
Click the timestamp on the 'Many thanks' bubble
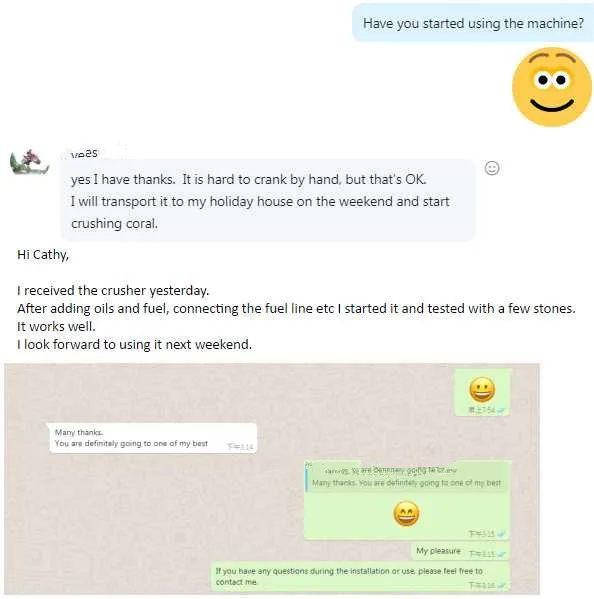(240, 447)
